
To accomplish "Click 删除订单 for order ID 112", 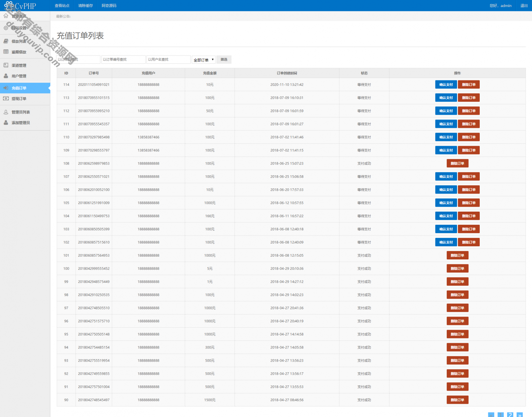I will click(x=469, y=111).
